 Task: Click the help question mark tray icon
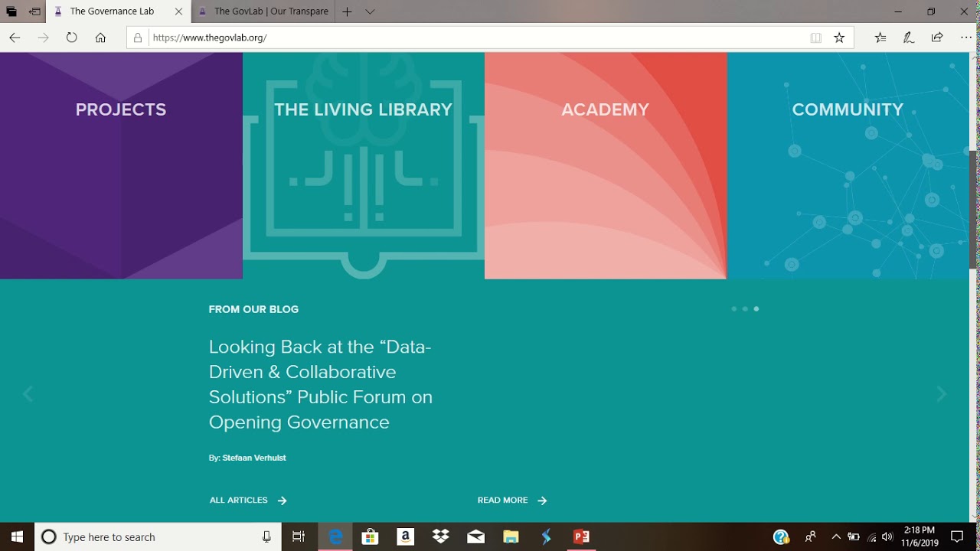[x=781, y=536]
